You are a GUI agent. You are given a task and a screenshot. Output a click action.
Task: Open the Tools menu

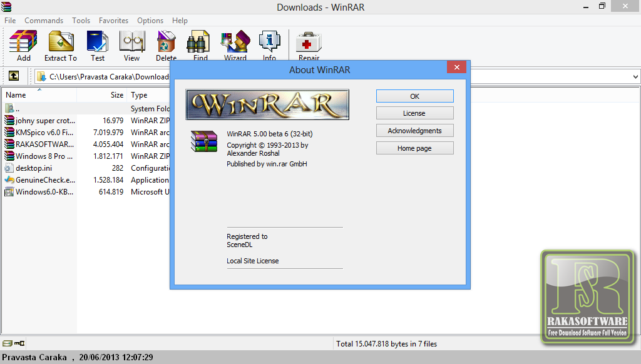[x=81, y=21]
